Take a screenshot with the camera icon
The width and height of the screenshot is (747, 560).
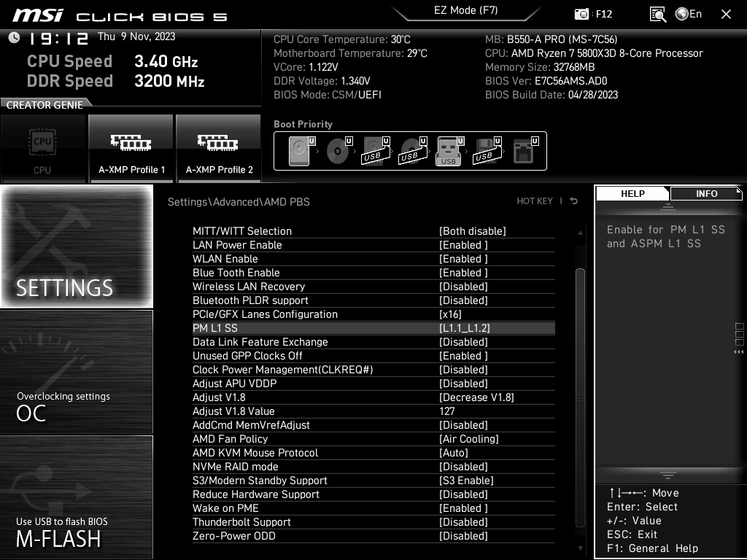click(581, 13)
